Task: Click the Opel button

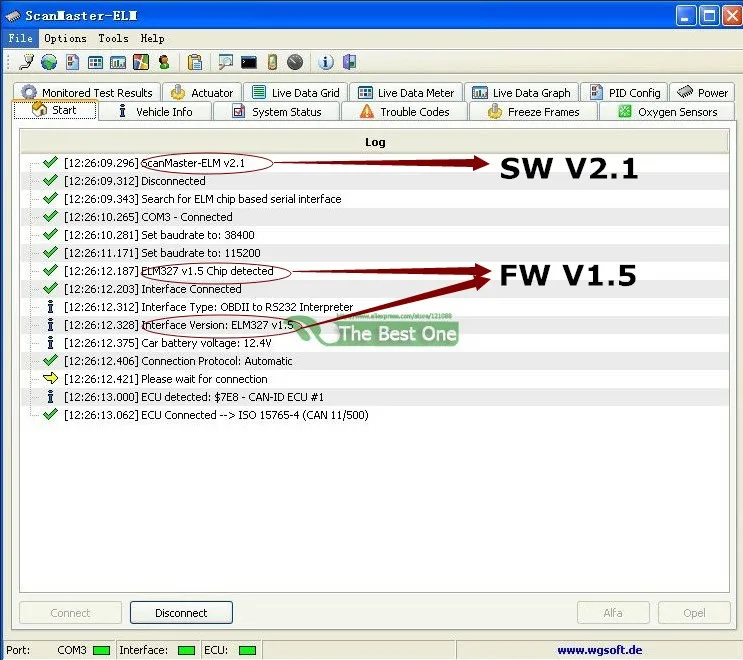Action: (694, 613)
